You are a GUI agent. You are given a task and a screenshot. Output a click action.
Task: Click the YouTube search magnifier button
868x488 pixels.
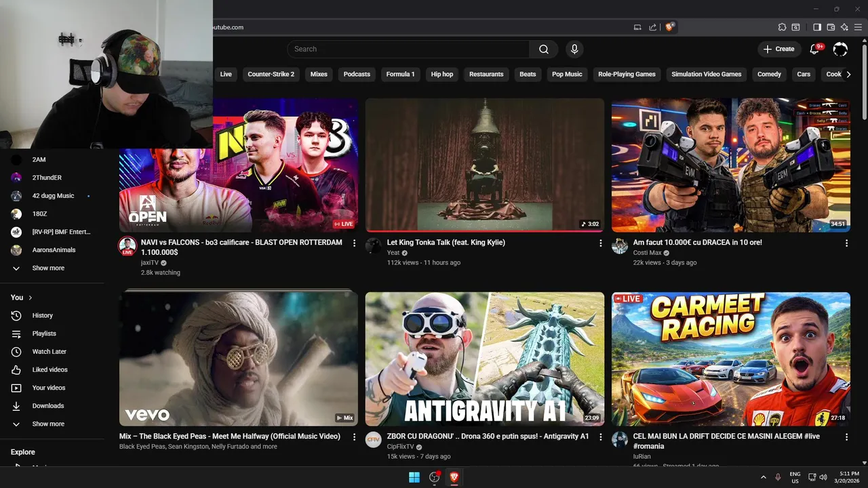click(544, 49)
